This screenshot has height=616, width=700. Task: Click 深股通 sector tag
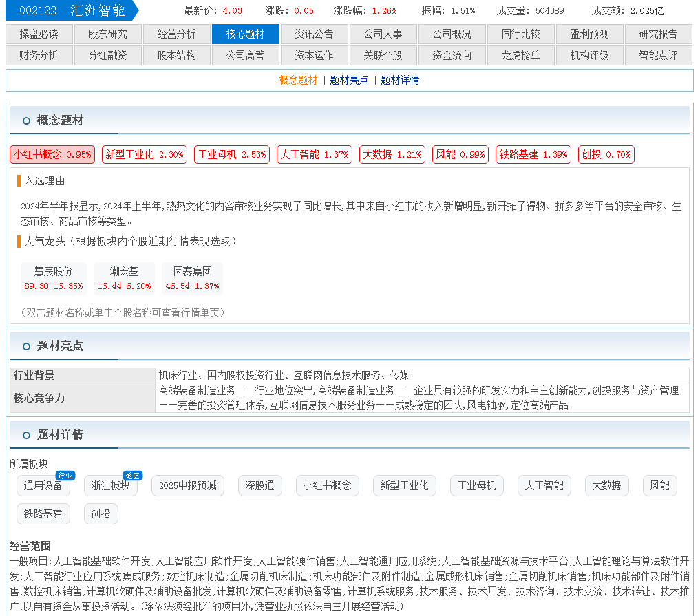(x=259, y=486)
